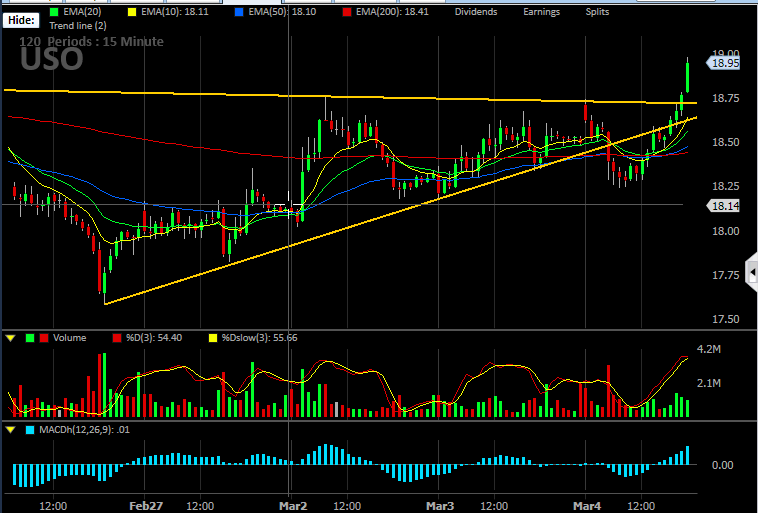Select the EMA(50): 18.10 legend label
Image resolution: width=758 pixels, height=513 pixels.
coord(282,12)
